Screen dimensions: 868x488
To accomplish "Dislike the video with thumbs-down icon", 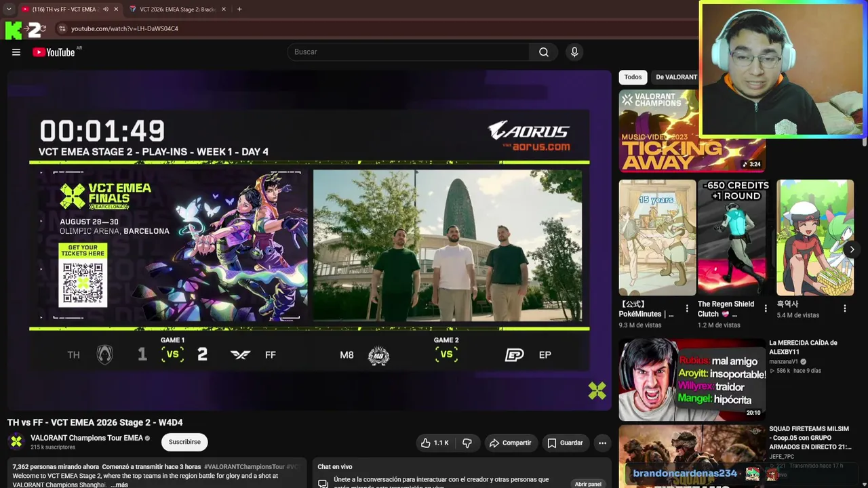I will coord(467,443).
